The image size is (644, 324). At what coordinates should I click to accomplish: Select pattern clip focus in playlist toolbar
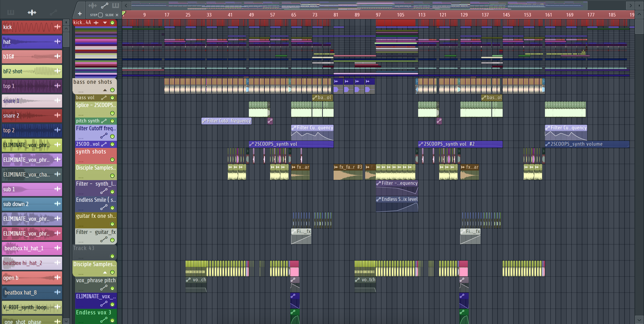tap(116, 5)
